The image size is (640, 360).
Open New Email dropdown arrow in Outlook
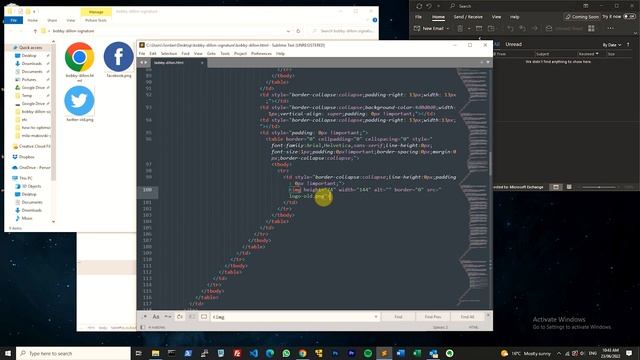tap(448, 29)
